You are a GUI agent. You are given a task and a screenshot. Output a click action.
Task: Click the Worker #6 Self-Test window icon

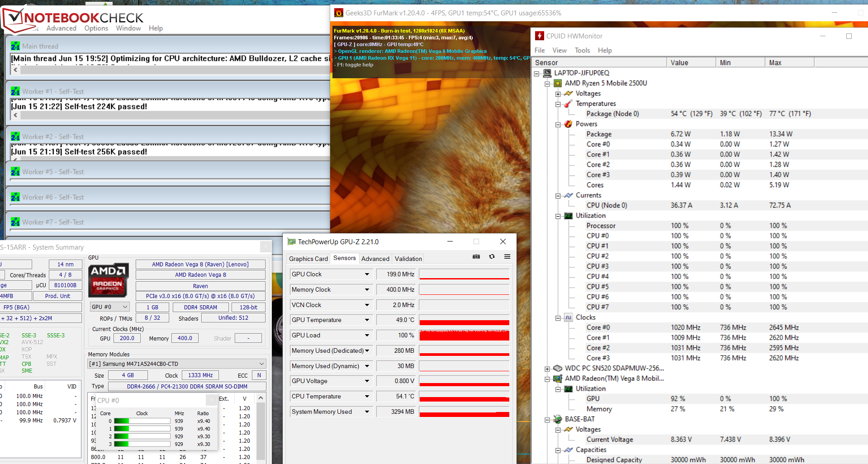click(x=15, y=197)
